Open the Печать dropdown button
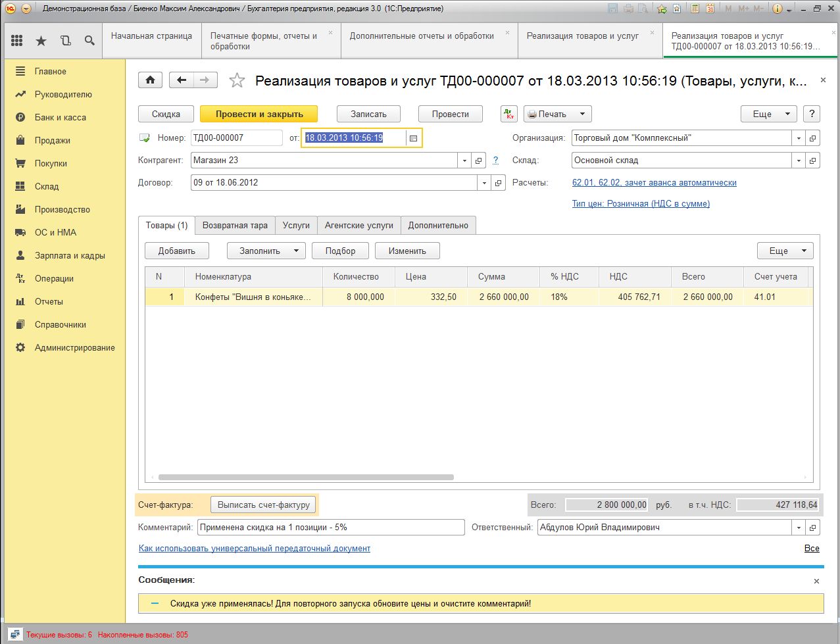 click(x=558, y=114)
